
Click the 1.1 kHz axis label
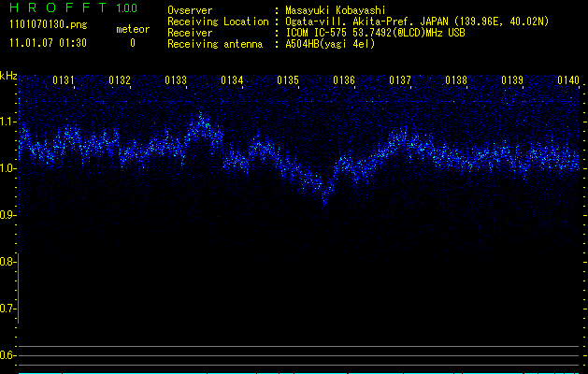8,122
